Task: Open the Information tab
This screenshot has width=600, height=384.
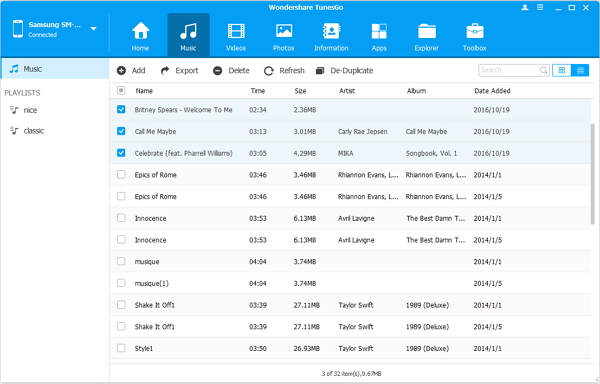Action: pyautogui.click(x=331, y=36)
